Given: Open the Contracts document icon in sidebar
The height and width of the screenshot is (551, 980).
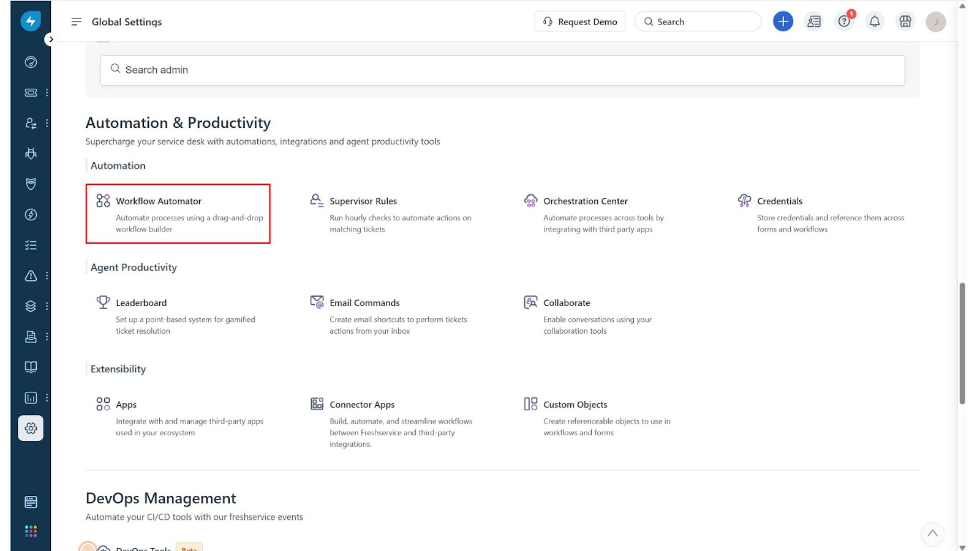Looking at the screenshot, I should [x=31, y=337].
